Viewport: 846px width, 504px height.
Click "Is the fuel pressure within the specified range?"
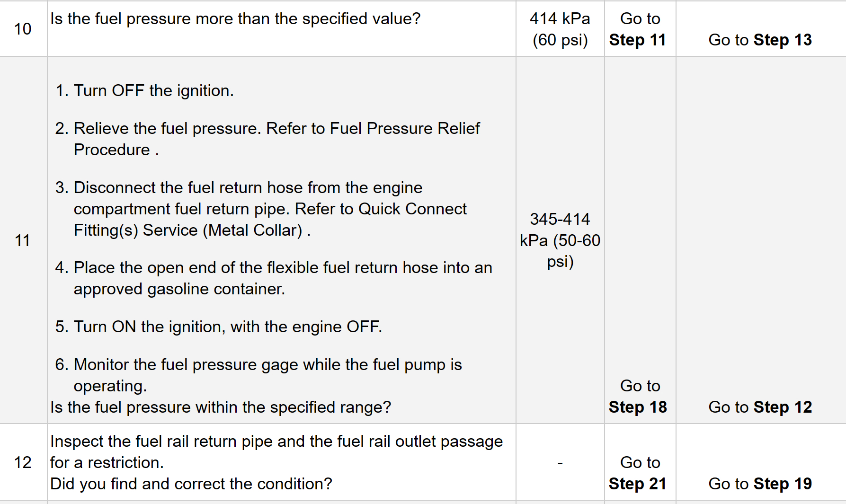(221, 407)
